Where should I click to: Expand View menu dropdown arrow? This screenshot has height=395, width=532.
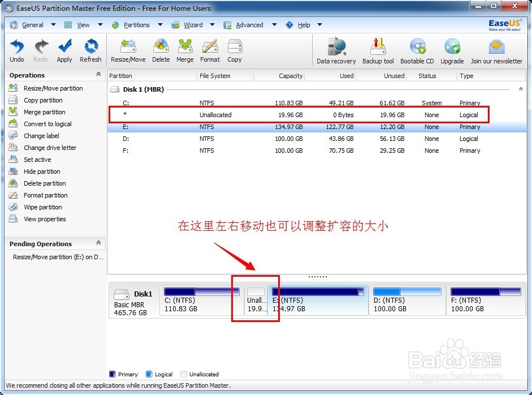point(100,25)
